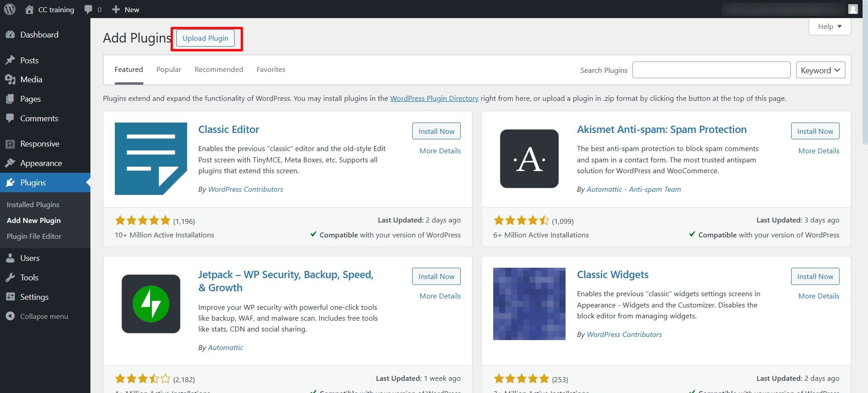Click the CC training home icon
This screenshot has width=868, height=393.
pos(29,9)
